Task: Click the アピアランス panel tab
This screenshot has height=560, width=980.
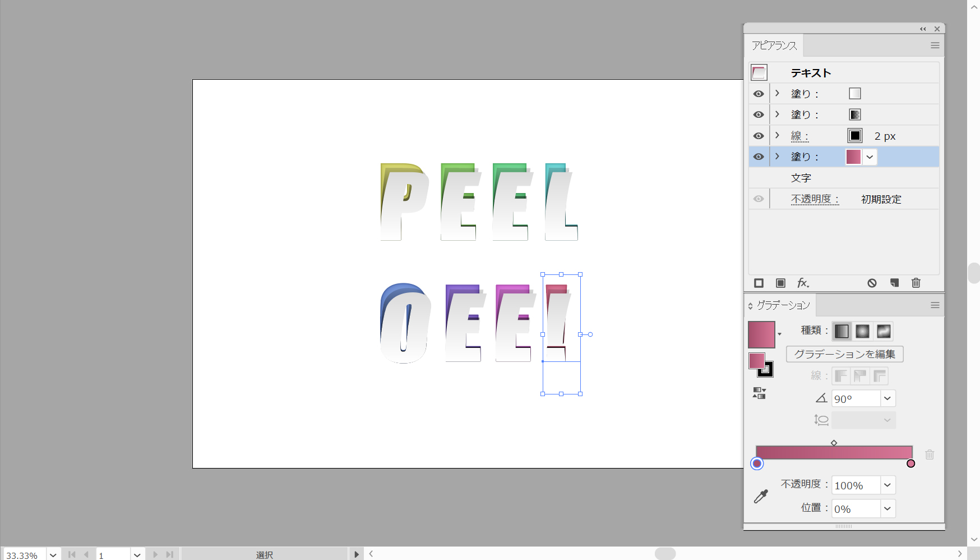Action: click(774, 45)
